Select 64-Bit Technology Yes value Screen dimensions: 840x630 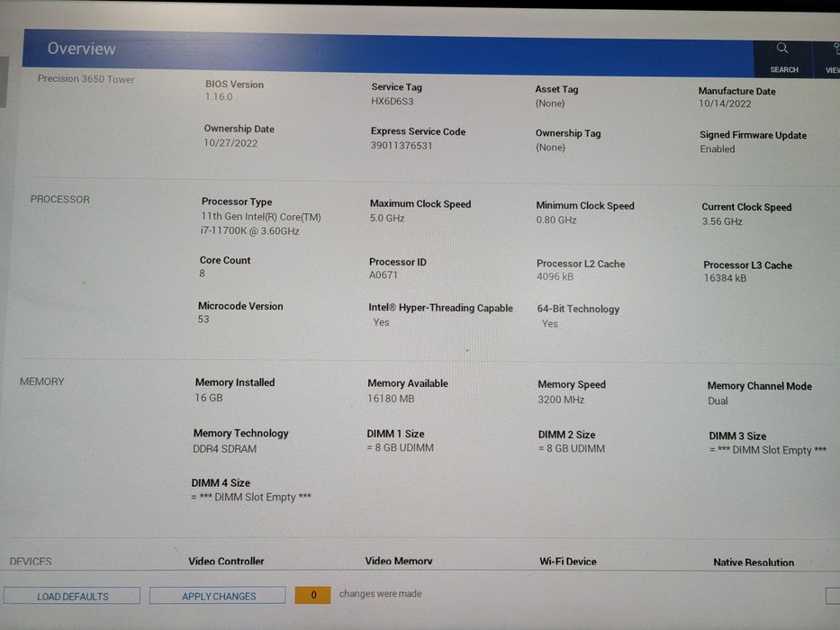(549, 324)
